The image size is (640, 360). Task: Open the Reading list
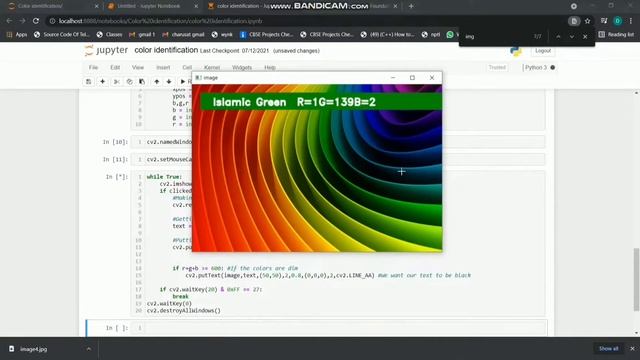(616, 35)
